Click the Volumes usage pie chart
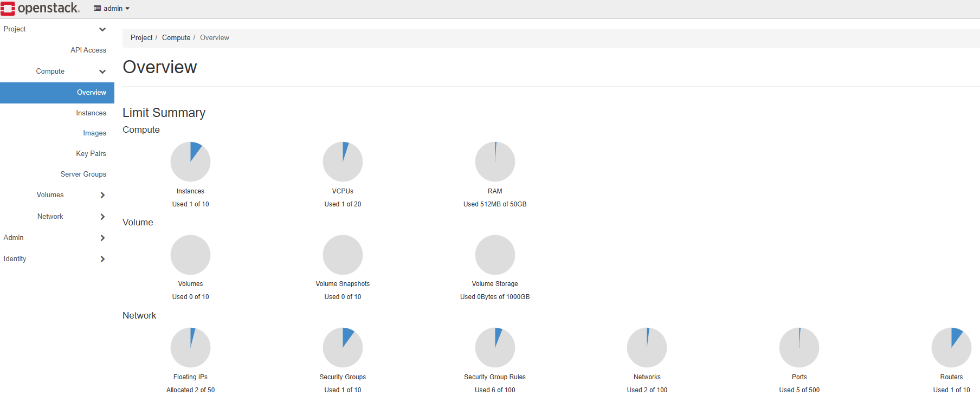This screenshot has height=402, width=980. pos(190,255)
